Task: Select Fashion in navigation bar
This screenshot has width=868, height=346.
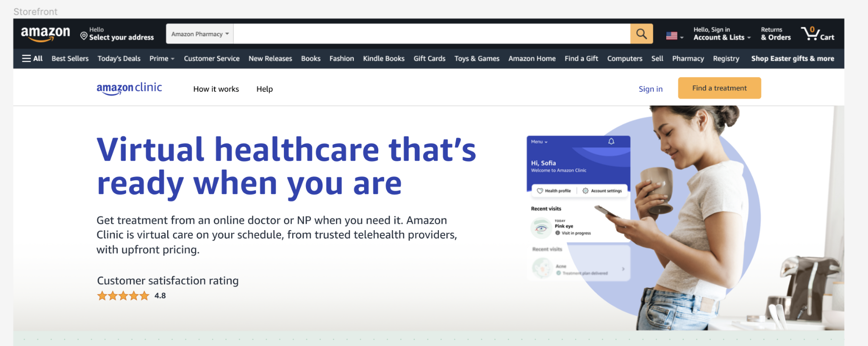Action: click(342, 59)
